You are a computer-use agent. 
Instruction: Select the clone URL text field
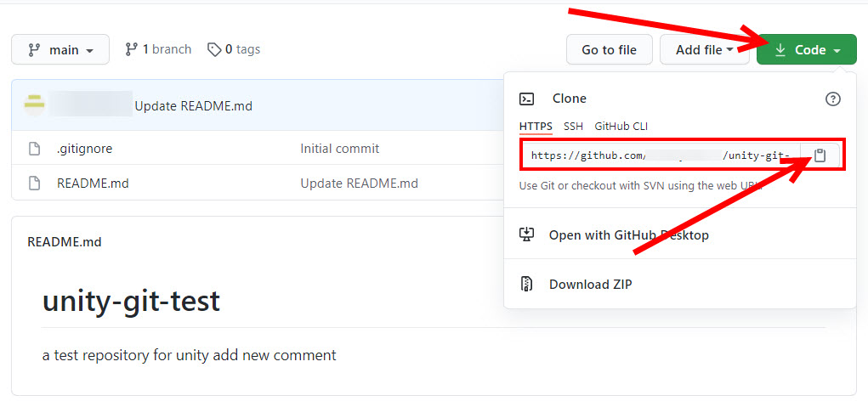661,155
